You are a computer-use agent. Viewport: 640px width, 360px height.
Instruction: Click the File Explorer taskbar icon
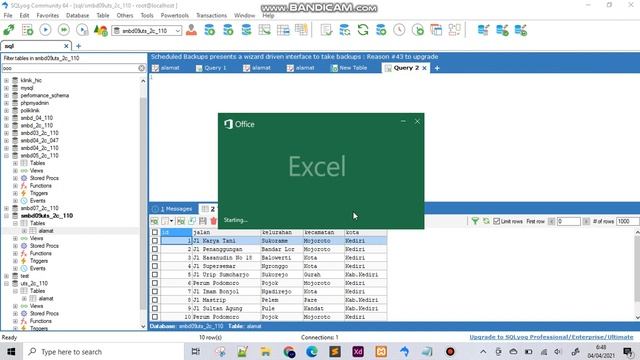point(266,351)
